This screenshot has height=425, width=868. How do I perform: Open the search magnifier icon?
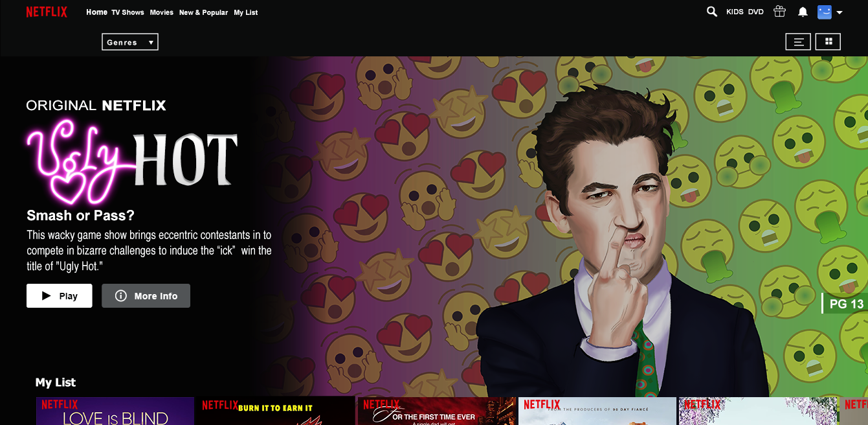(x=712, y=12)
